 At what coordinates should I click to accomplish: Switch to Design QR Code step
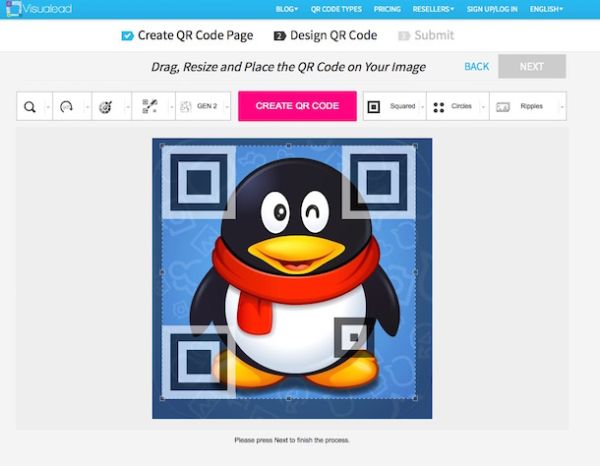[324, 36]
